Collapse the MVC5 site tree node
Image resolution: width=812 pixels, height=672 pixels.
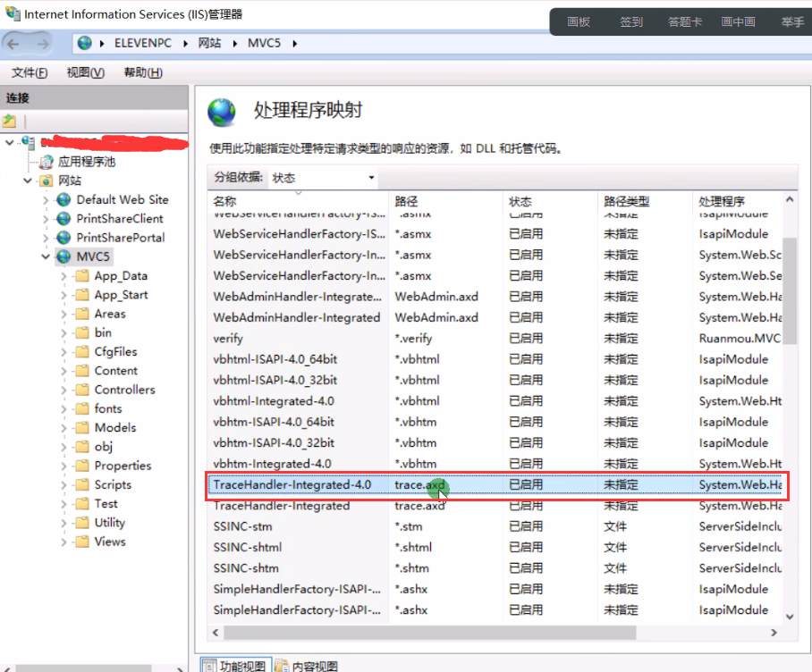46,256
